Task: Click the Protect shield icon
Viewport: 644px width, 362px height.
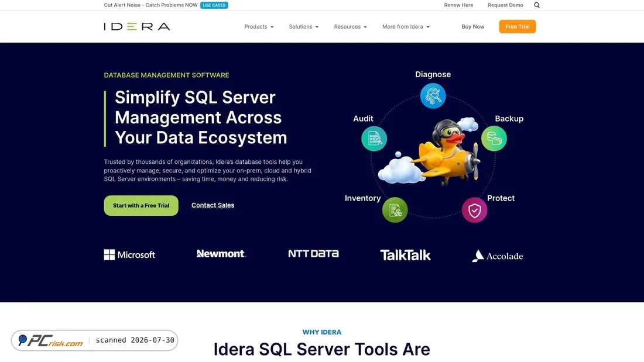Action: 474,210
